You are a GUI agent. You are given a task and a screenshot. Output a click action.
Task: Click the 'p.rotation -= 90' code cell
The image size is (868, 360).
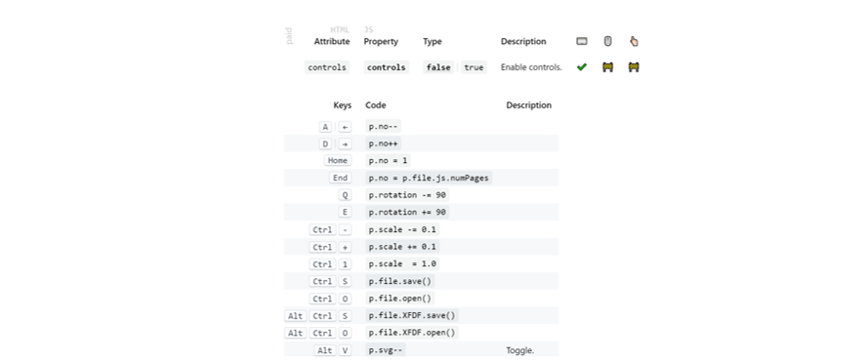[407, 195]
